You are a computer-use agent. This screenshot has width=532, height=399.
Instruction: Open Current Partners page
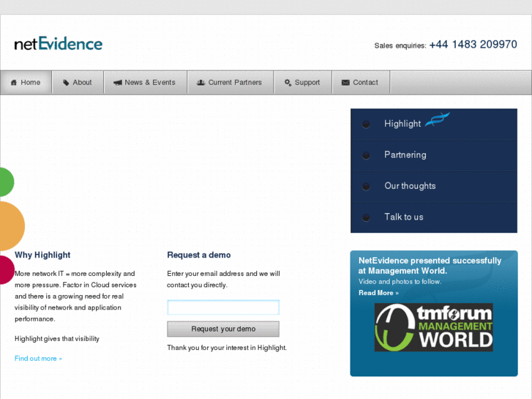[231, 82]
